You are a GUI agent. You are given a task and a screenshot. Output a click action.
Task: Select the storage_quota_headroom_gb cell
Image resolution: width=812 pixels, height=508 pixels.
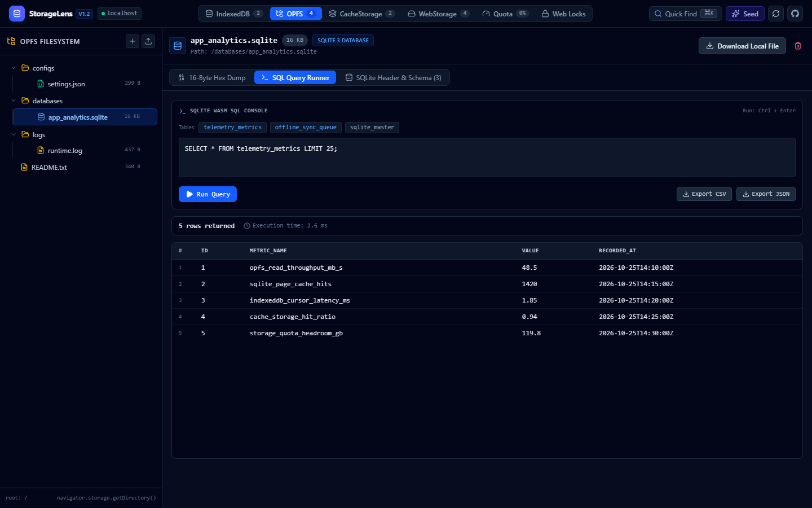coord(296,333)
